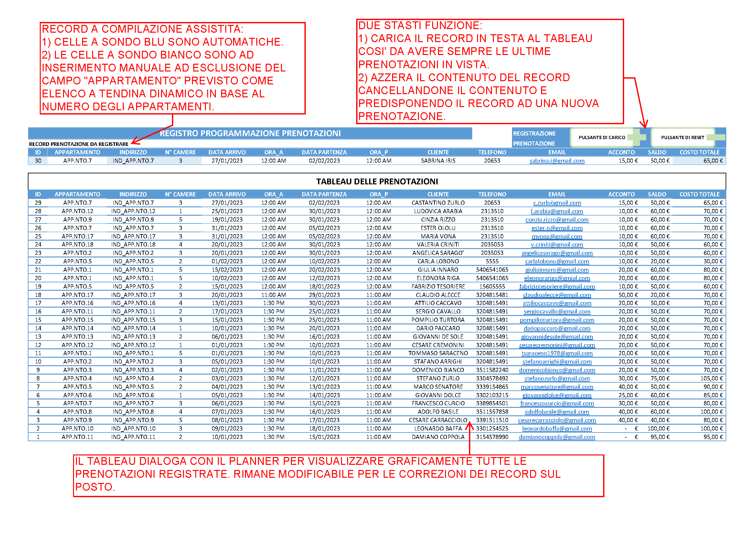Open c.zurlo email link in tableau
This screenshot has height=535, width=756.
[557, 203]
